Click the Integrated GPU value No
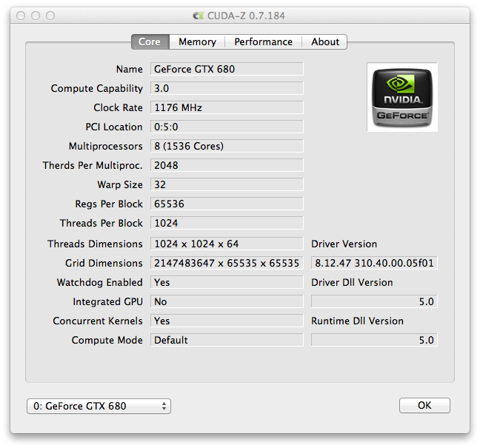Viewport: 480px width, 448px height. (227, 301)
